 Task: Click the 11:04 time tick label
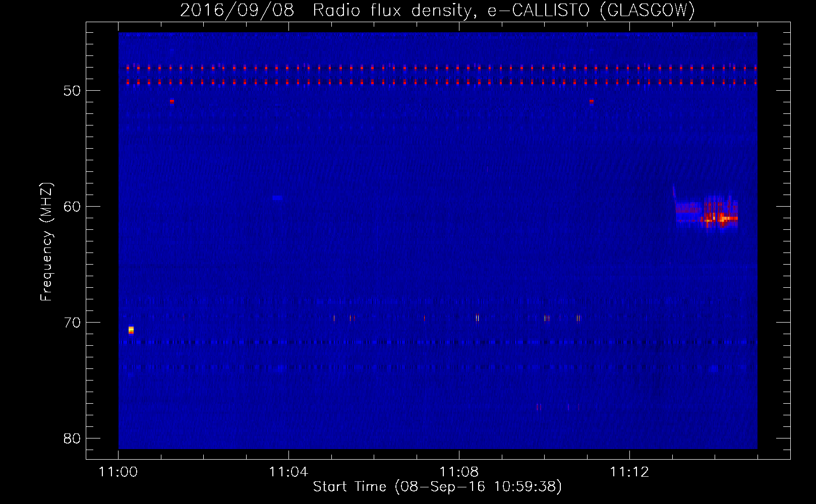(x=288, y=472)
